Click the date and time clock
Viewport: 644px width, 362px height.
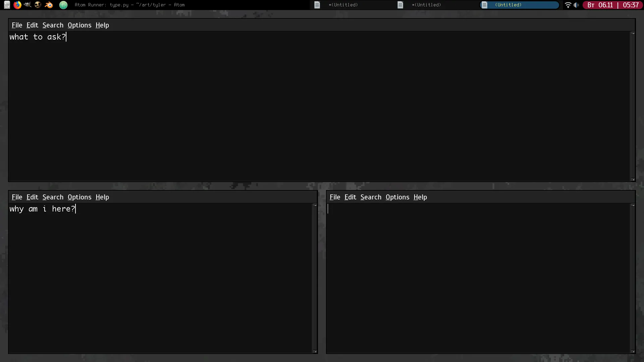[x=613, y=5]
